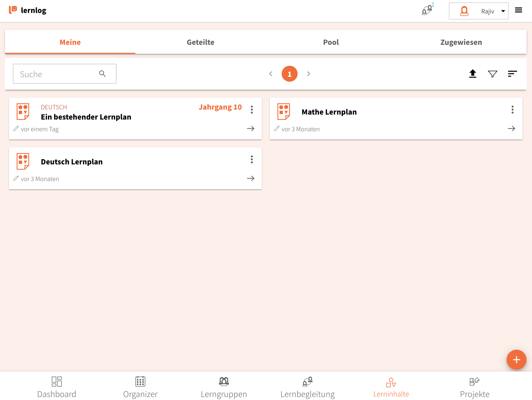Click the upload icon in toolbar

[473, 74]
